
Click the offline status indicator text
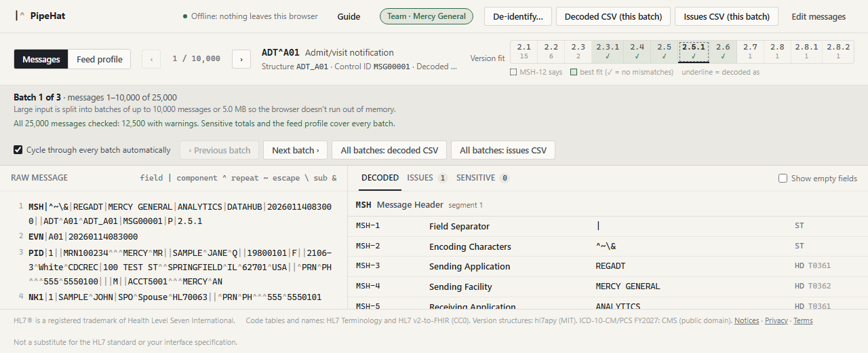(254, 16)
